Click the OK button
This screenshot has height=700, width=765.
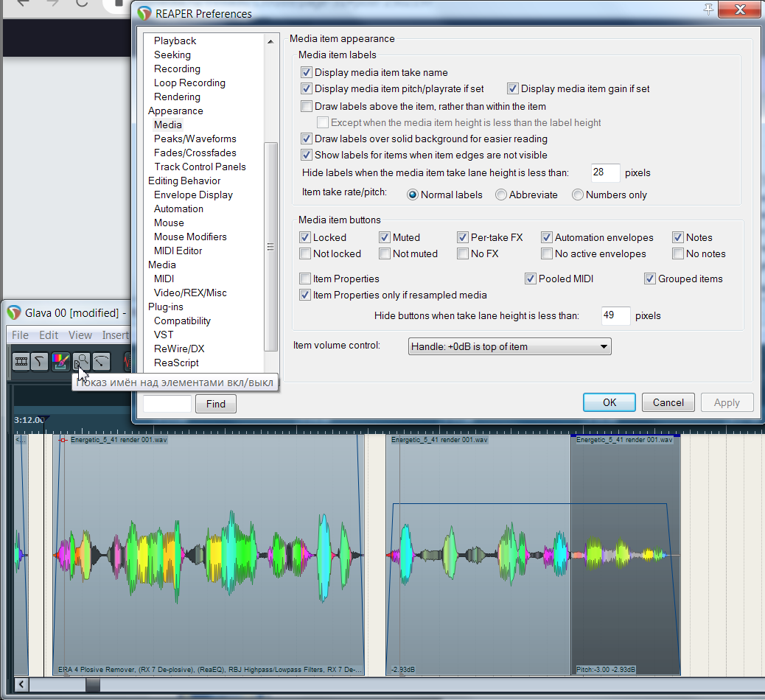[609, 402]
